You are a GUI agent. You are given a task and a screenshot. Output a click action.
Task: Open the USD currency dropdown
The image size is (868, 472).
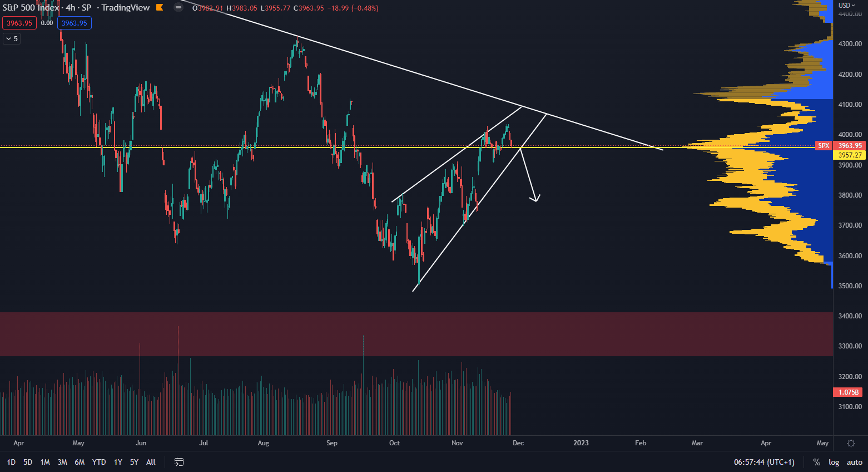[847, 6]
